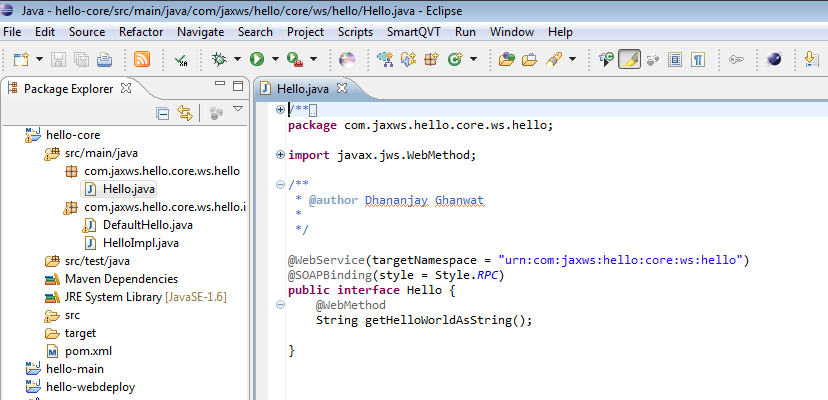Toggle Link with Editor in Package Explorer
The height and width of the screenshot is (400, 828).
click(x=185, y=113)
